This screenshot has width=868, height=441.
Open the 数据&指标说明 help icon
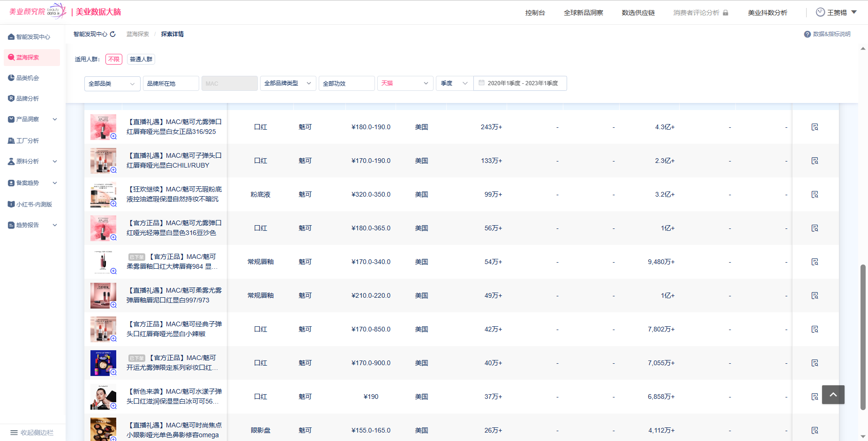coord(807,34)
